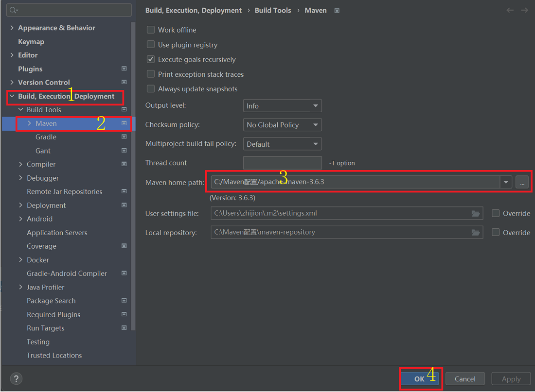Go forward with the right arrow icon
The height and width of the screenshot is (392, 535).
[x=524, y=10]
